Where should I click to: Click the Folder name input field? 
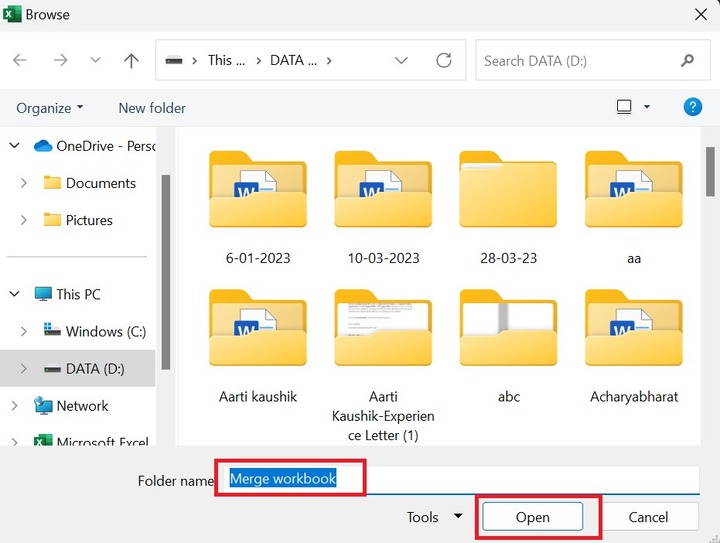coord(460,479)
